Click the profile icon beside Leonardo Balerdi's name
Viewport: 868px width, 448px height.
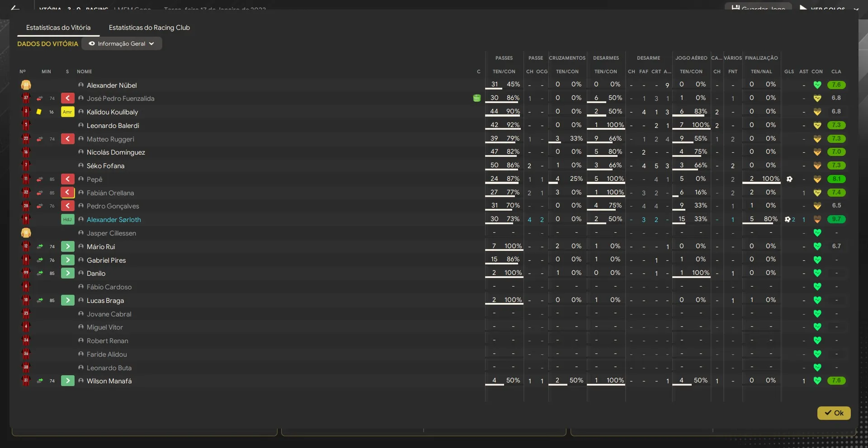(x=81, y=125)
